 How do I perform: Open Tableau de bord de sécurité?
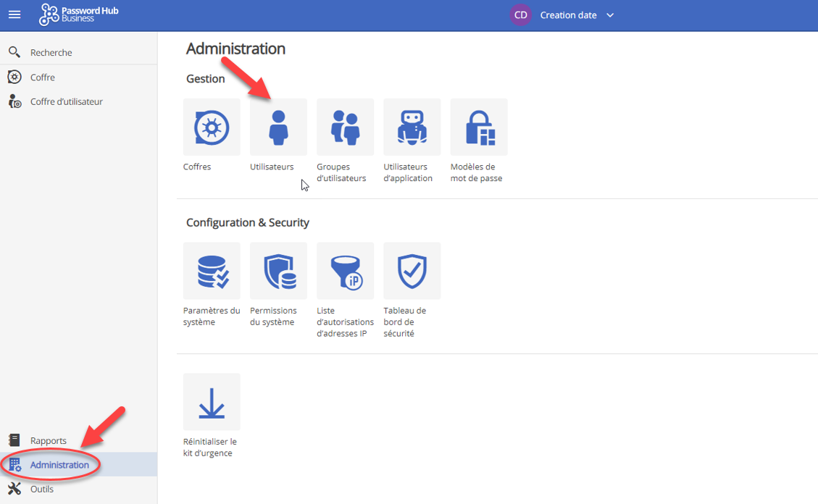412,271
